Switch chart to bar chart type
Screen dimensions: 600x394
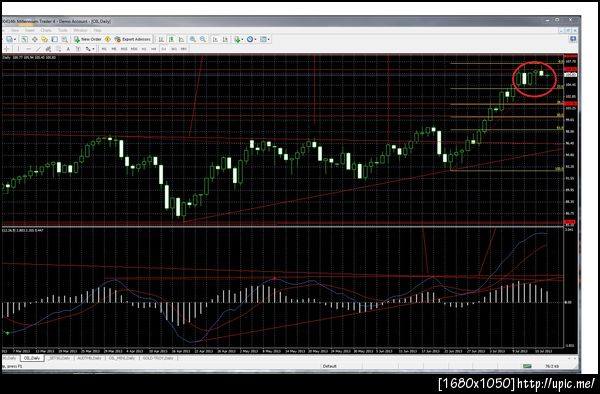coord(161,39)
